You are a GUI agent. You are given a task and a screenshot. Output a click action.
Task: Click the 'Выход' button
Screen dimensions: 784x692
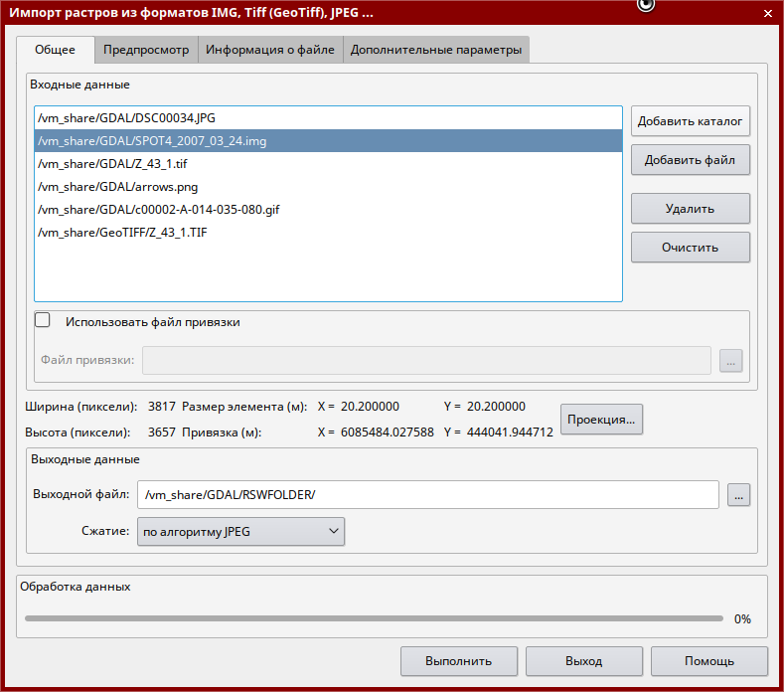point(583,661)
